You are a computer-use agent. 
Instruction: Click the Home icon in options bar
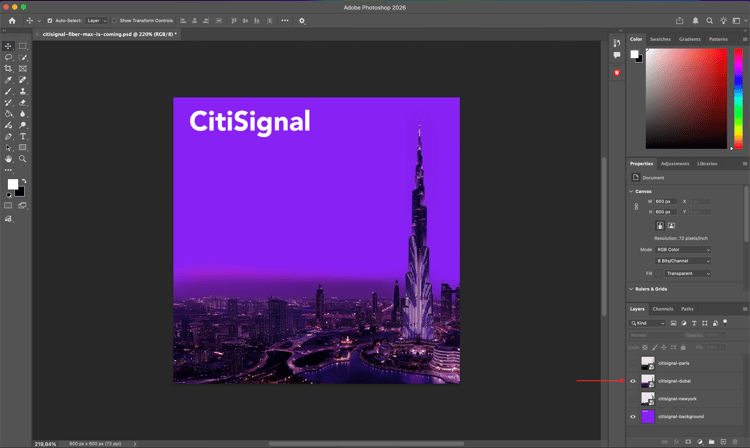12,20
